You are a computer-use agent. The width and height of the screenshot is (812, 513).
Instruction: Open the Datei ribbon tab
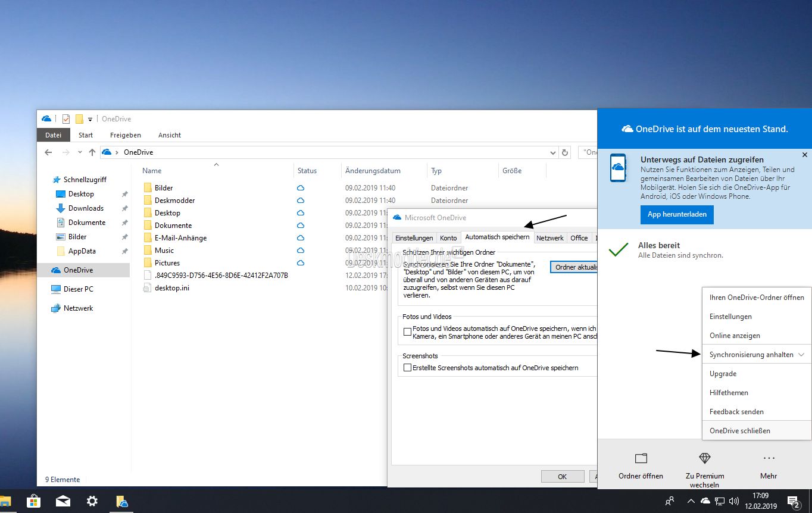pos(54,135)
